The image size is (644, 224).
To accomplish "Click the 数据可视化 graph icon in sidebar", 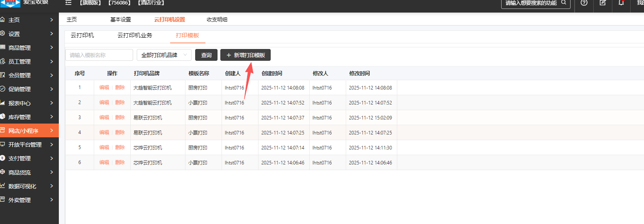I will point(2,186).
